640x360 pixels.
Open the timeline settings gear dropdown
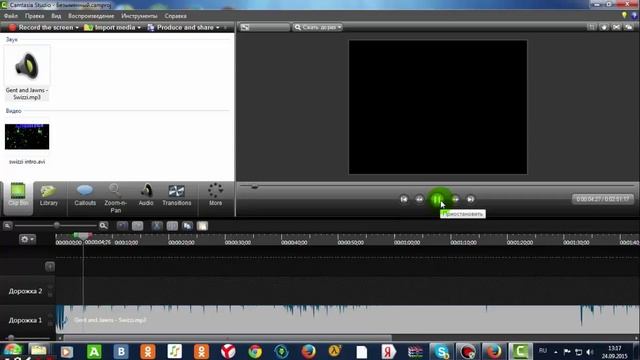pos(27,239)
